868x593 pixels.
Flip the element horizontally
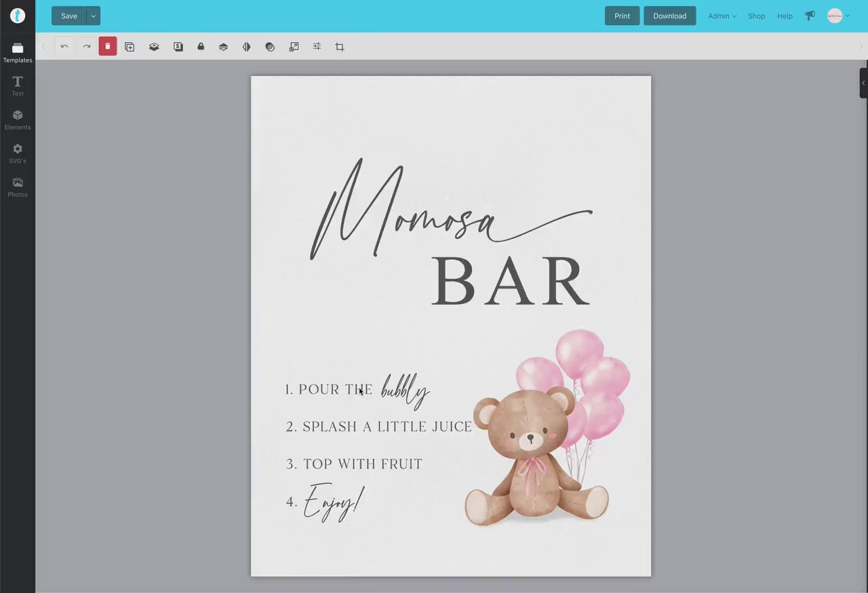tap(246, 47)
